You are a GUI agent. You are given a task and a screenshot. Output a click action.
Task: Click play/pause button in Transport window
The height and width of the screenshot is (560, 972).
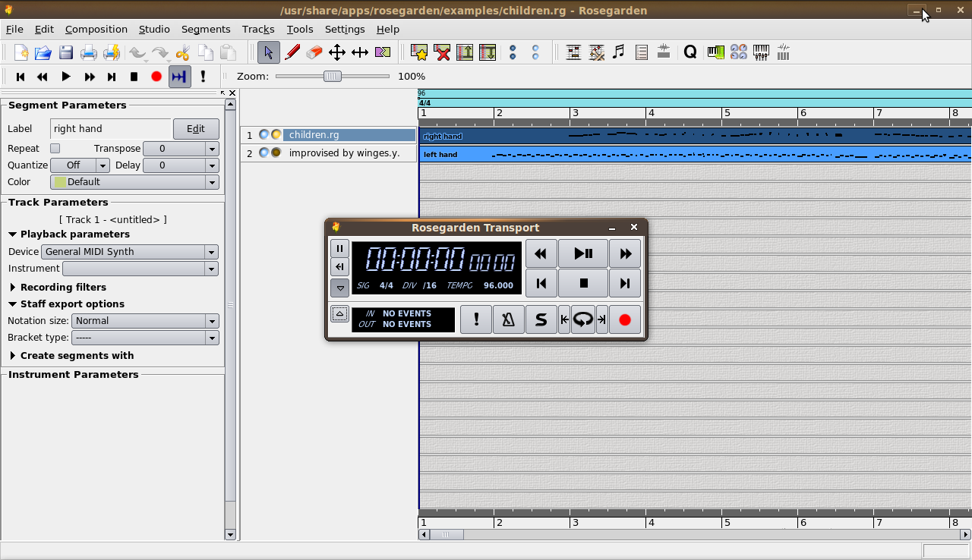pyautogui.click(x=583, y=253)
